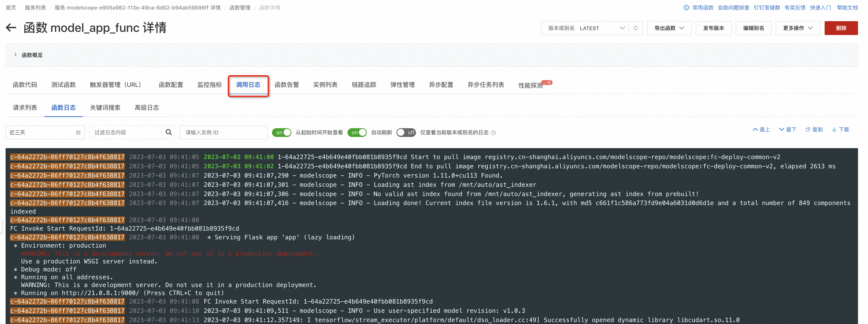Jump to bottom with 最下 arrow

(788, 130)
